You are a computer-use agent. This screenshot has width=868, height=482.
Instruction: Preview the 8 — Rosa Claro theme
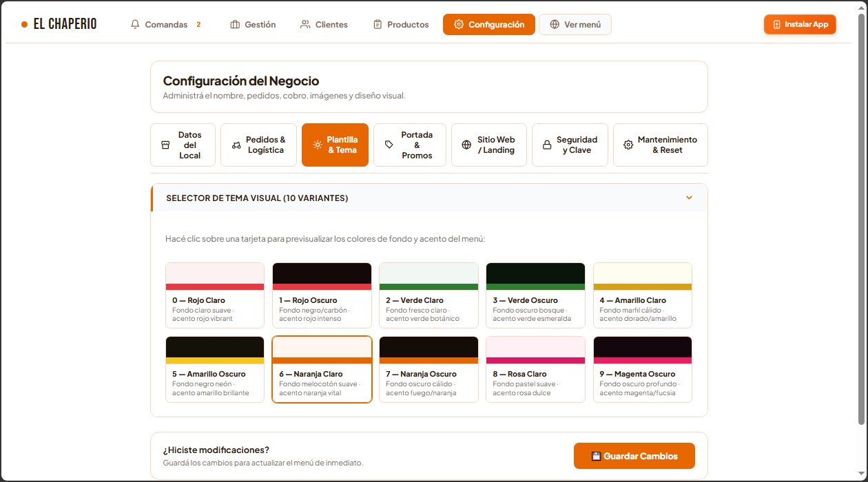click(x=535, y=369)
